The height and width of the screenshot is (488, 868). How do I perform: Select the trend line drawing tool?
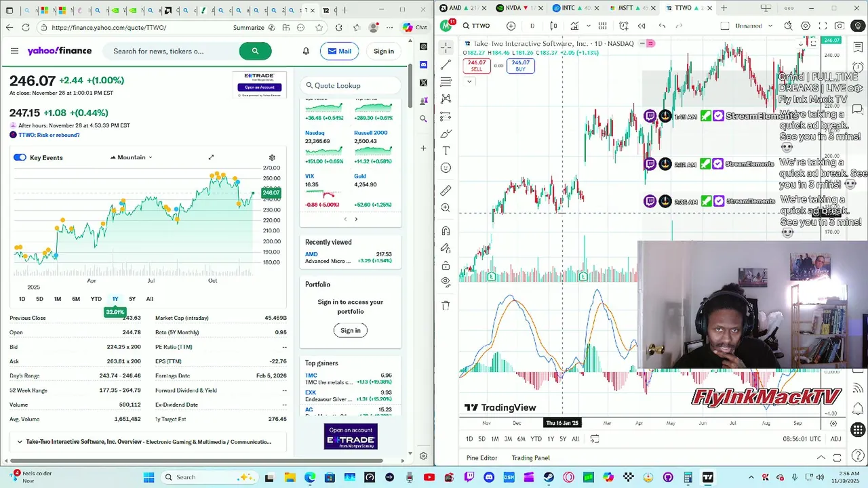click(x=446, y=64)
